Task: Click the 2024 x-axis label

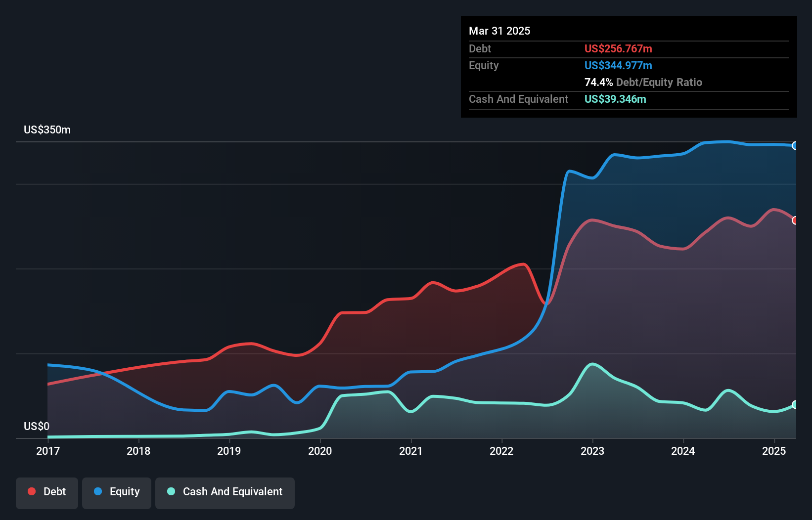Action: [683, 451]
